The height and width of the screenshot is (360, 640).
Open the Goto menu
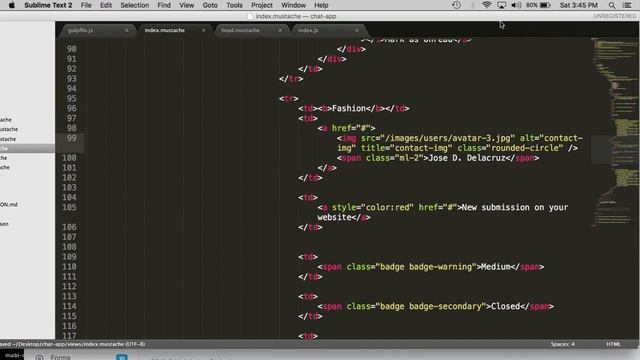pyautogui.click(x=210, y=5)
